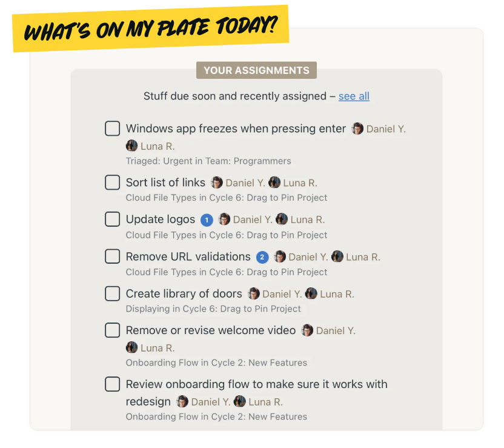The image size is (504, 448).
Task: Click blue comment badge 2 on Remove URL validations
Action: (x=262, y=257)
